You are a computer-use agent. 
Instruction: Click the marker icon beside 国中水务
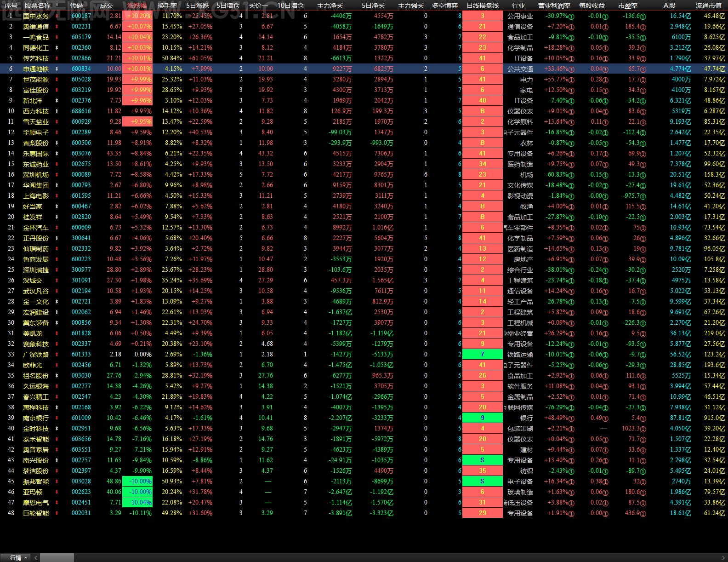pyautogui.click(x=57, y=16)
